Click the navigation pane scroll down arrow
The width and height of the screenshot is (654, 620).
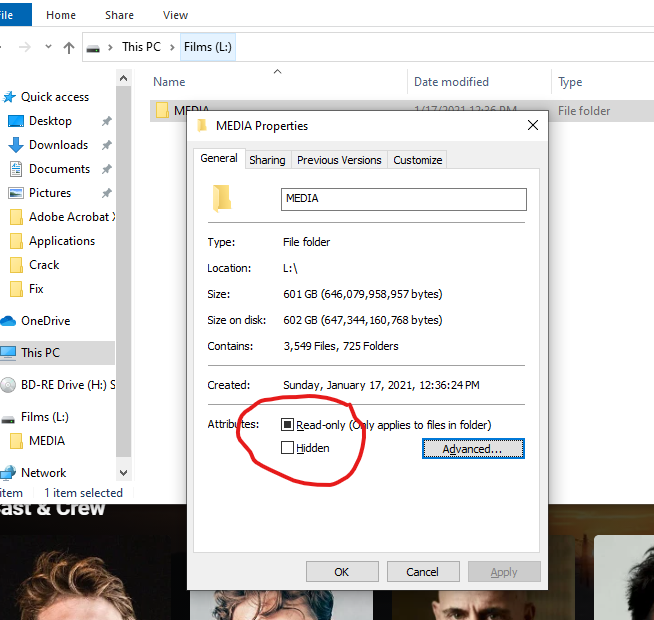click(123, 473)
